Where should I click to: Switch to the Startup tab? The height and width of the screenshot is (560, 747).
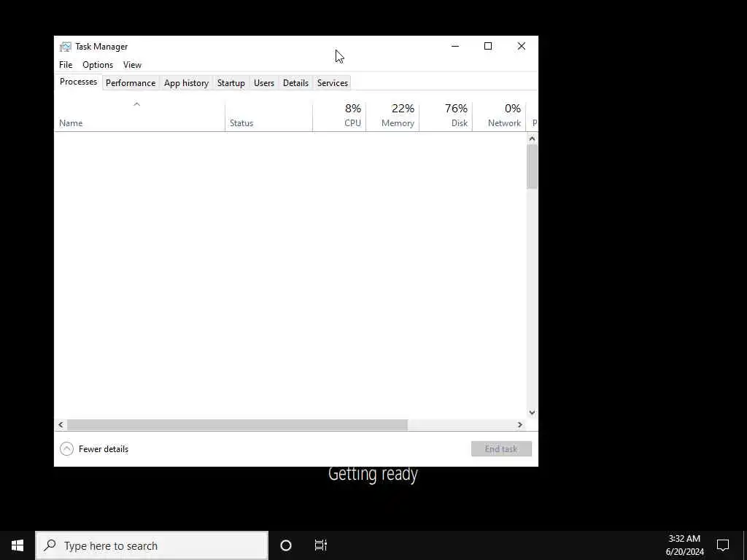coord(231,83)
